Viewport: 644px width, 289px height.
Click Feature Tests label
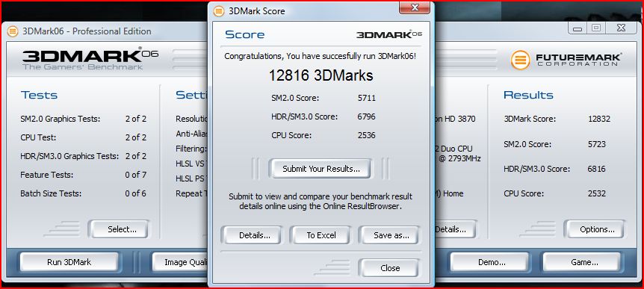point(47,175)
